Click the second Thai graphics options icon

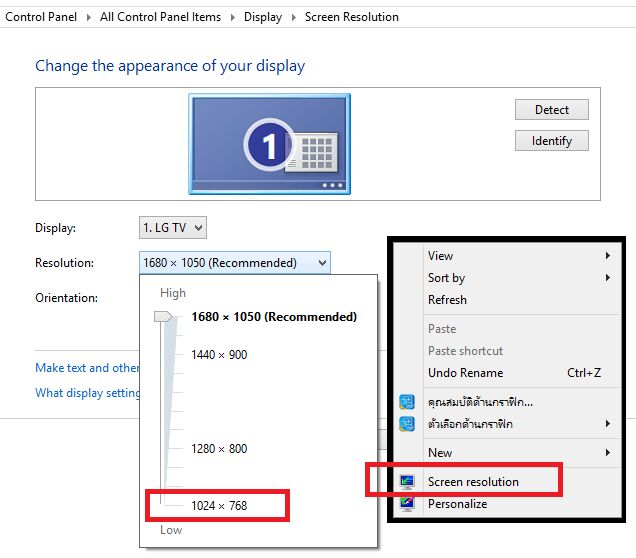tap(407, 424)
